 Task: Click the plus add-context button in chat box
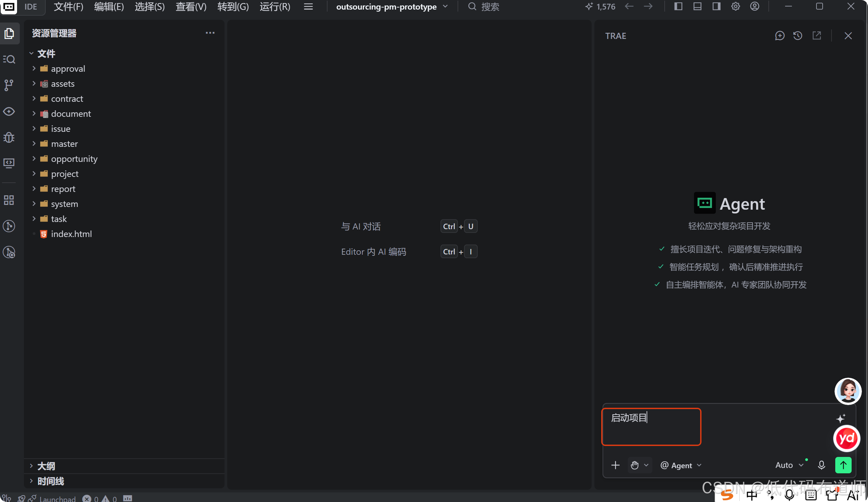pyautogui.click(x=615, y=465)
